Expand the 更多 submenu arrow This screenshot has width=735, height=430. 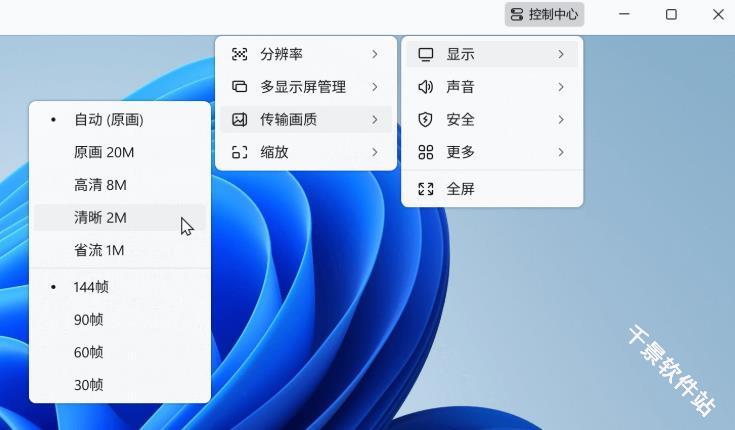pos(561,152)
